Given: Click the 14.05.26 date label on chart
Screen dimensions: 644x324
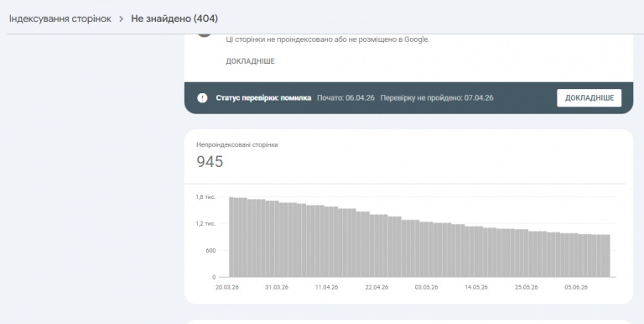Looking at the screenshot, I should [x=476, y=287].
